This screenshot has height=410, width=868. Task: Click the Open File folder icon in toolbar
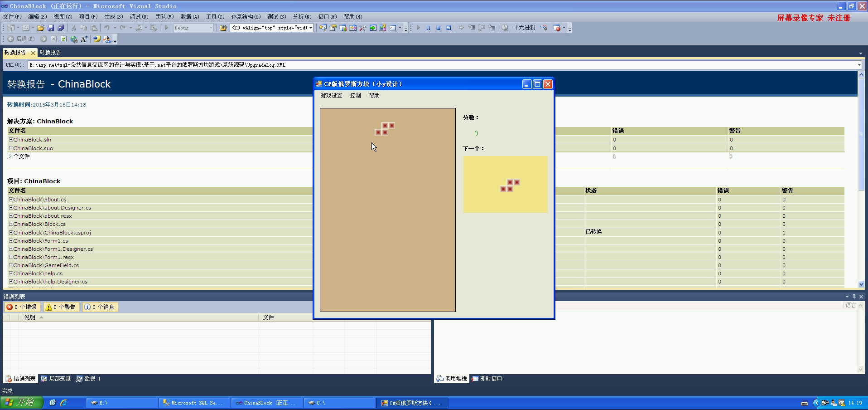point(41,28)
